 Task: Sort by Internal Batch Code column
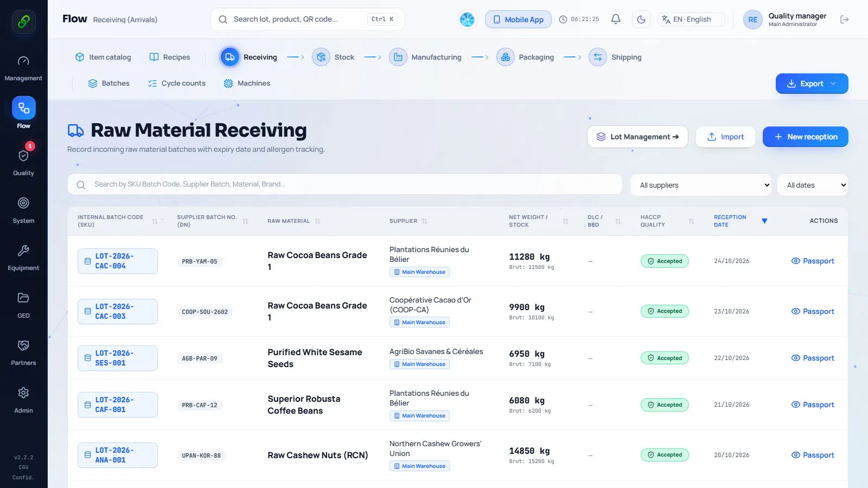tap(117, 221)
